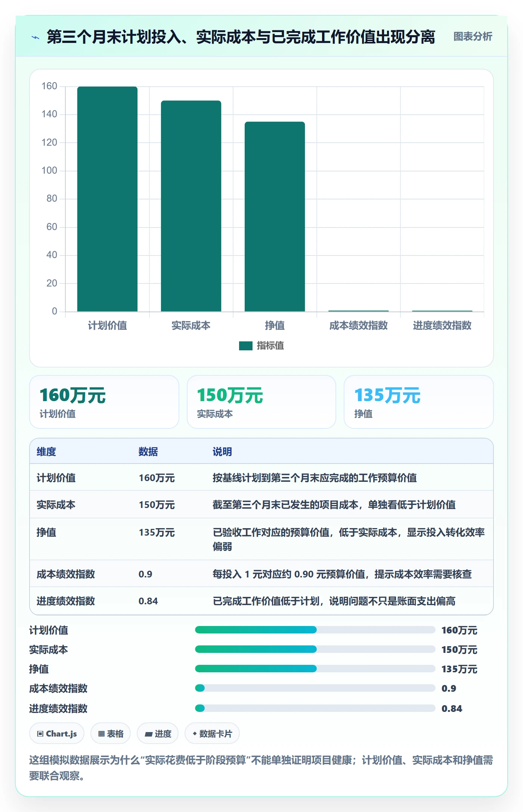Select the 挣值 bar in the chart
Viewport: 523px width, 812px height.
pos(275,216)
